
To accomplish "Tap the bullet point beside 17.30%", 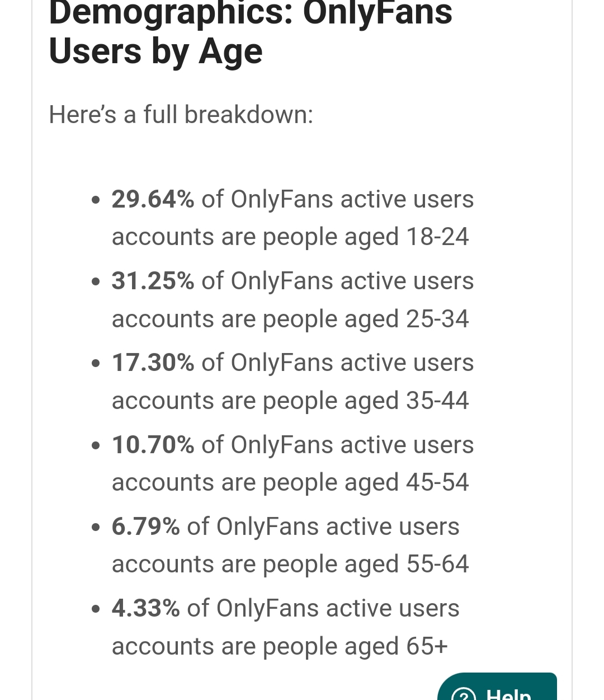I will [97, 364].
